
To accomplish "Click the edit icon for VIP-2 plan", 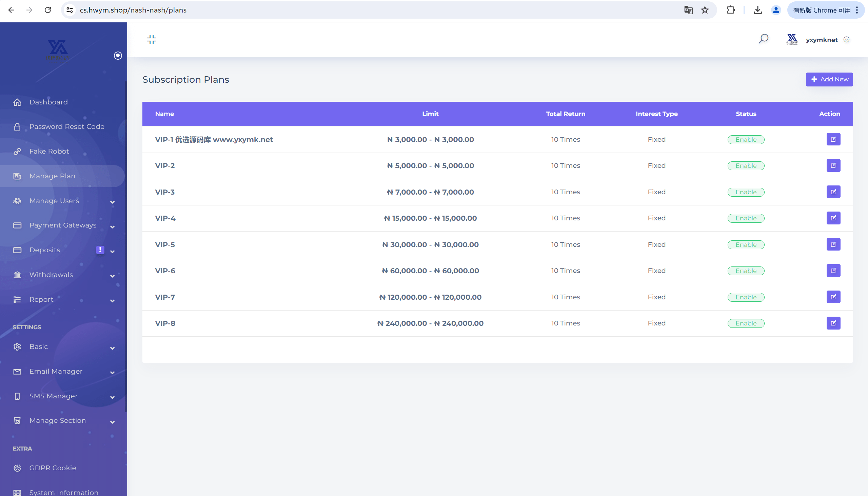I will pos(833,165).
